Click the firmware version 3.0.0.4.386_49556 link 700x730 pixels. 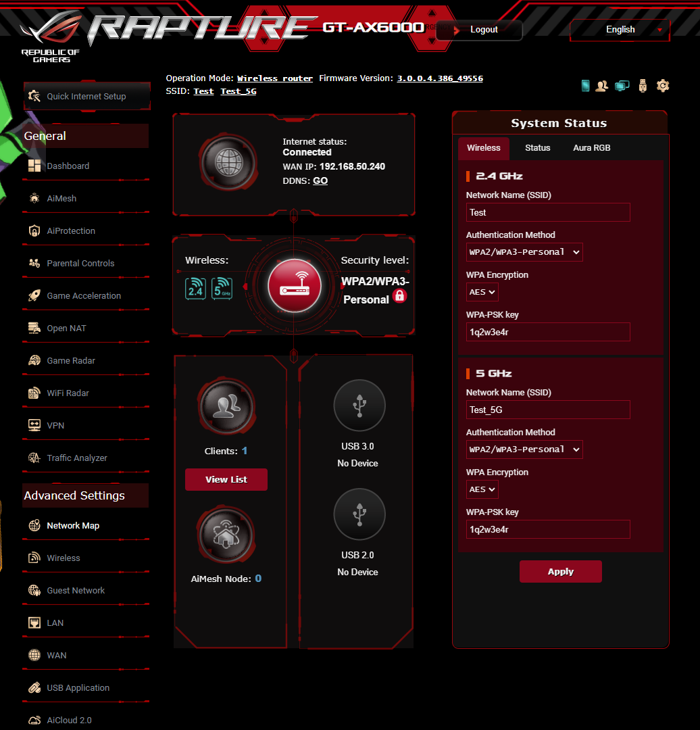click(440, 78)
